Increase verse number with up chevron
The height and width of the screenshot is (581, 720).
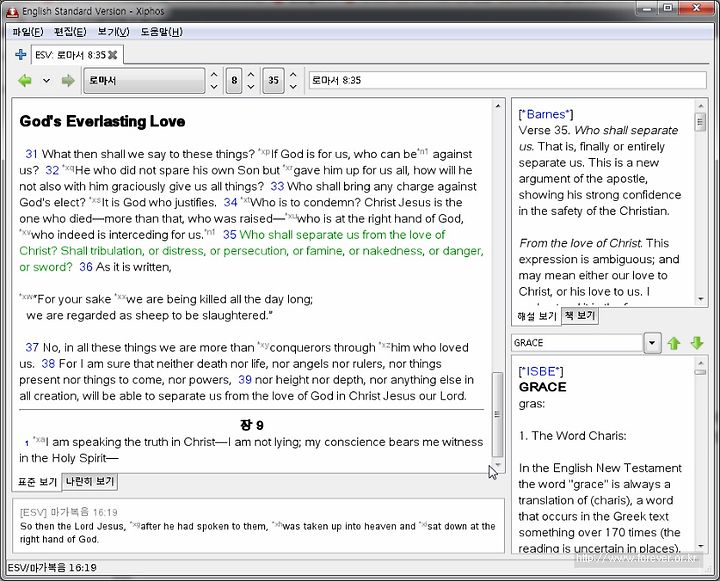point(293,74)
